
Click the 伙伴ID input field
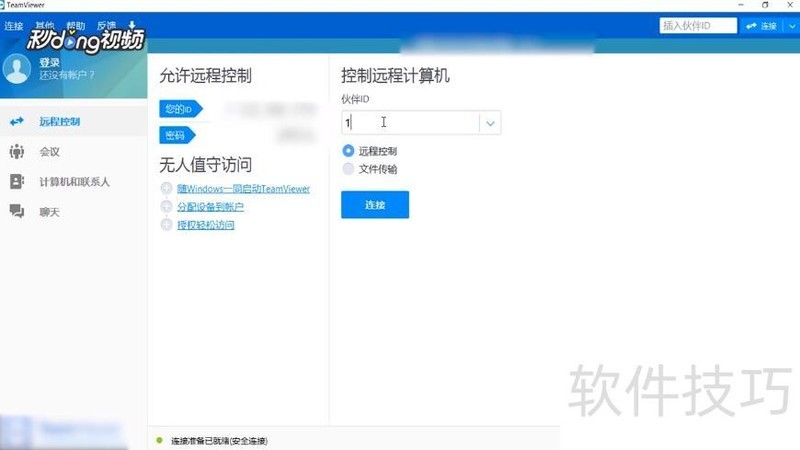410,122
